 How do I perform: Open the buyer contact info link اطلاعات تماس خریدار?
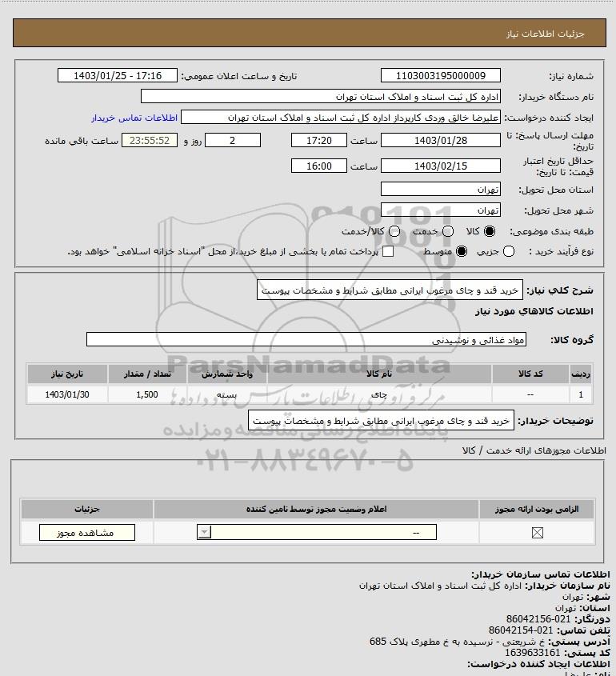tap(134, 118)
